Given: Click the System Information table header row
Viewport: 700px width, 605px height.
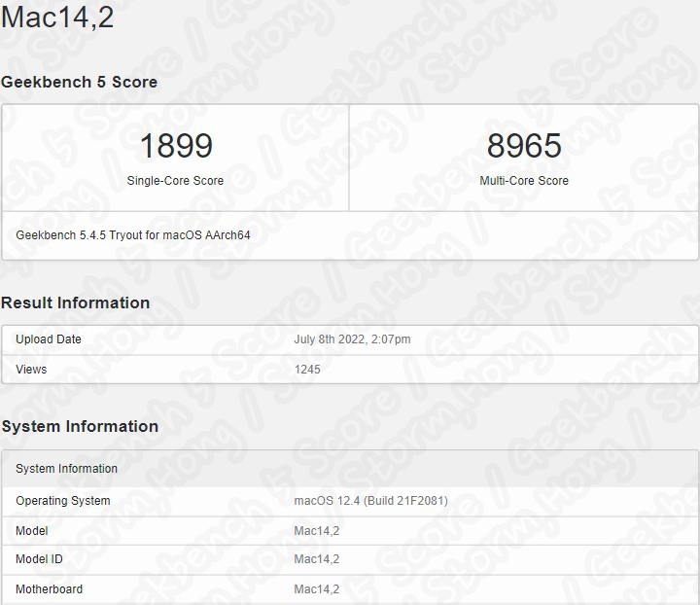Looking at the screenshot, I should point(350,469).
